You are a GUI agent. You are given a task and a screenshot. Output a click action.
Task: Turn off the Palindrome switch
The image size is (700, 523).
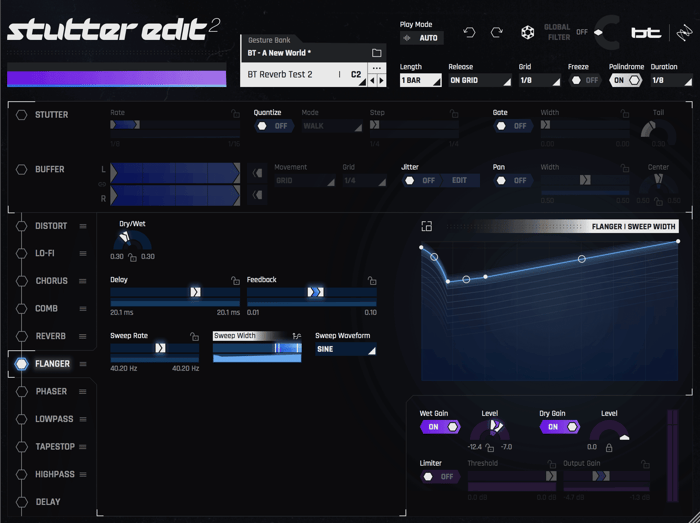click(x=626, y=80)
